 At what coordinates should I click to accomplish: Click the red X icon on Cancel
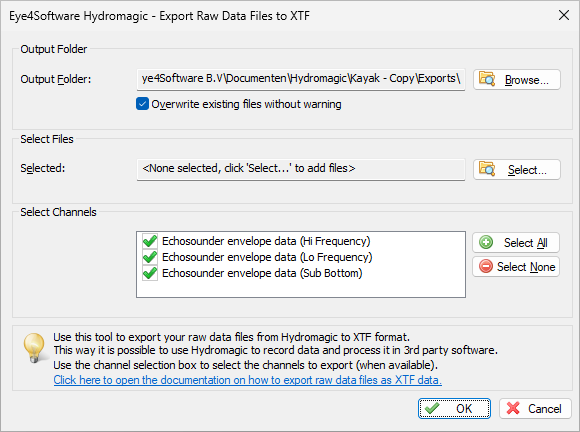pyautogui.click(x=513, y=409)
